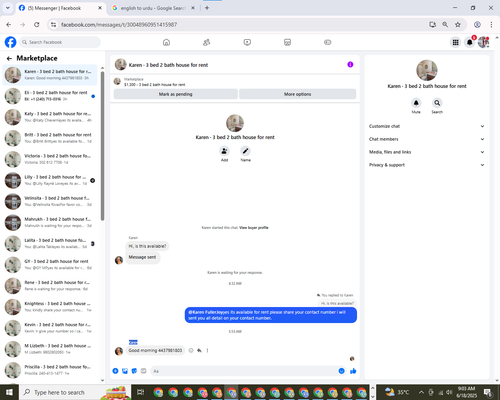
Task: Open the Chrome profile icon
Action: 477,25
